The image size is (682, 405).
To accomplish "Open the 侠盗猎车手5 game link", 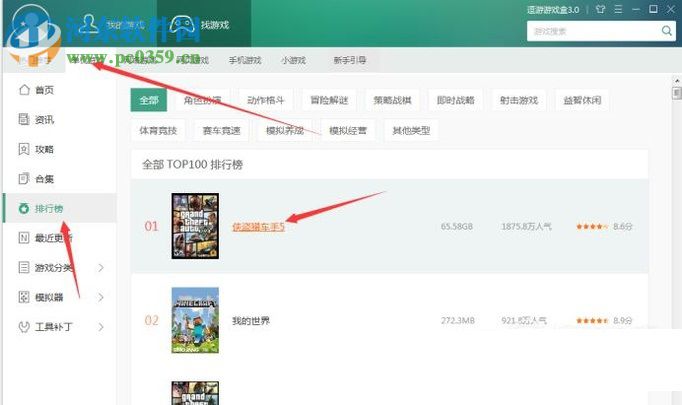I will point(258,226).
